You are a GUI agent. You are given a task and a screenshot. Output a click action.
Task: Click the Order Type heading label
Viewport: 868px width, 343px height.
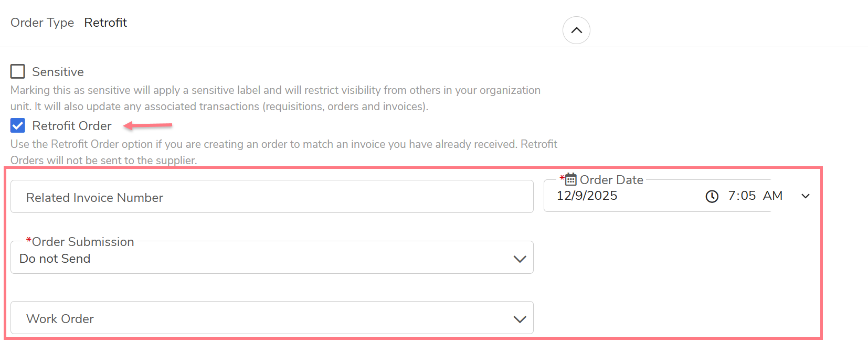point(42,23)
